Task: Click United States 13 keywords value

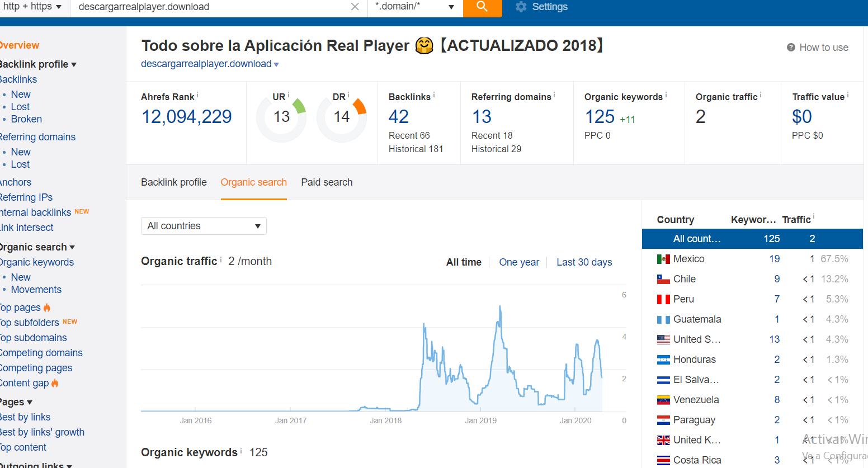Action: pyautogui.click(x=775, y=339)
